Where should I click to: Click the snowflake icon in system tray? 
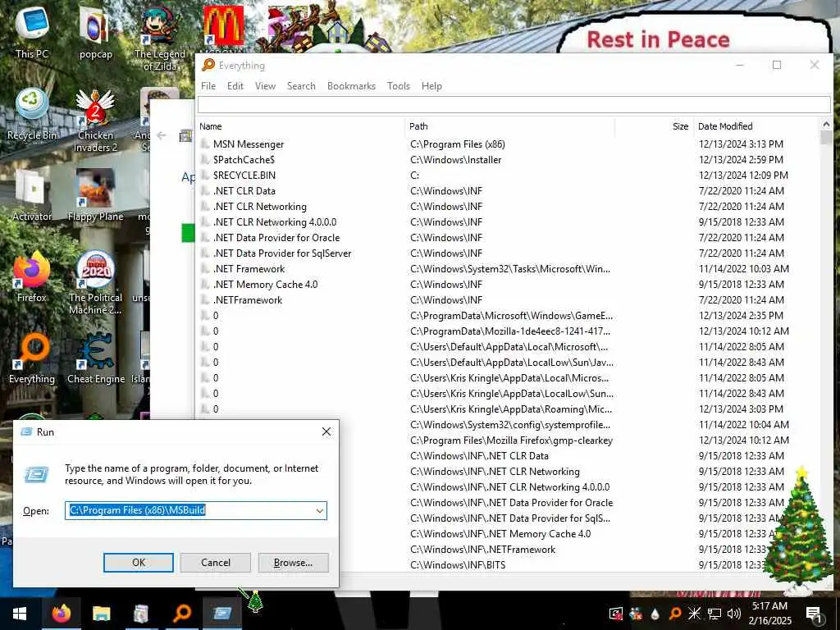tap(694, 614)
